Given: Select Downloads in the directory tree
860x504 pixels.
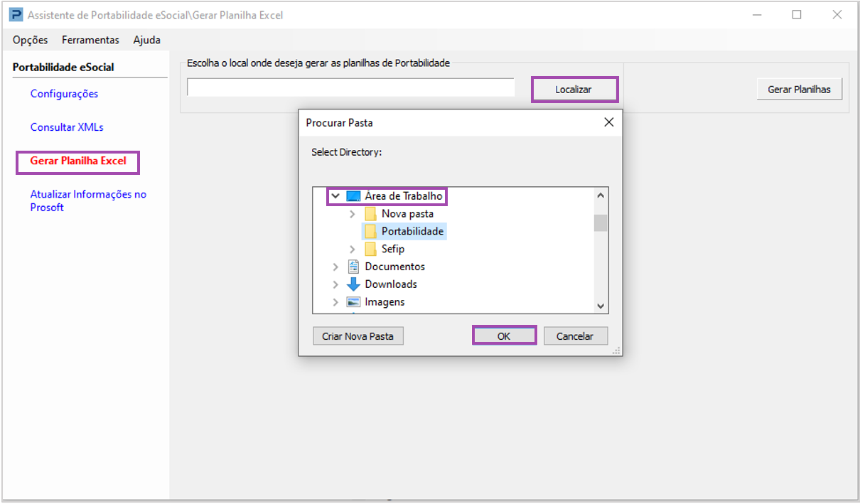Looking at the screenshot, I should 391,284.
